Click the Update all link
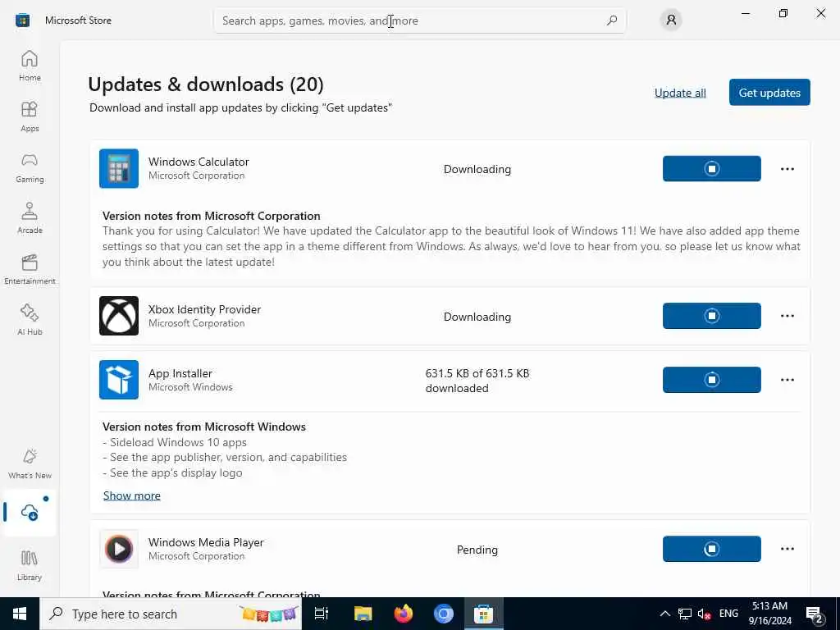 point(680,94)
